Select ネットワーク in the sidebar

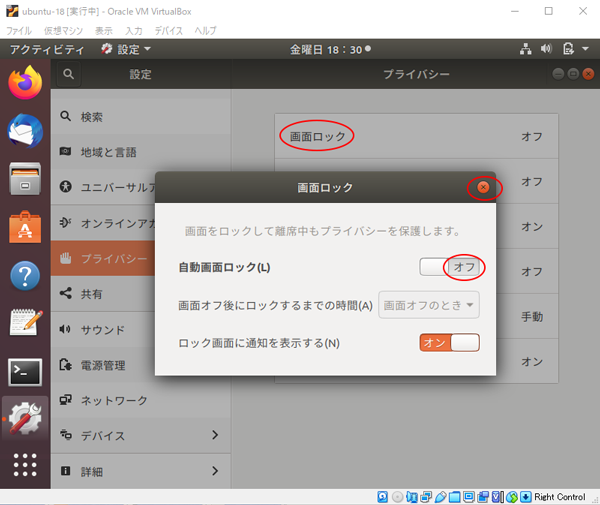140,400
